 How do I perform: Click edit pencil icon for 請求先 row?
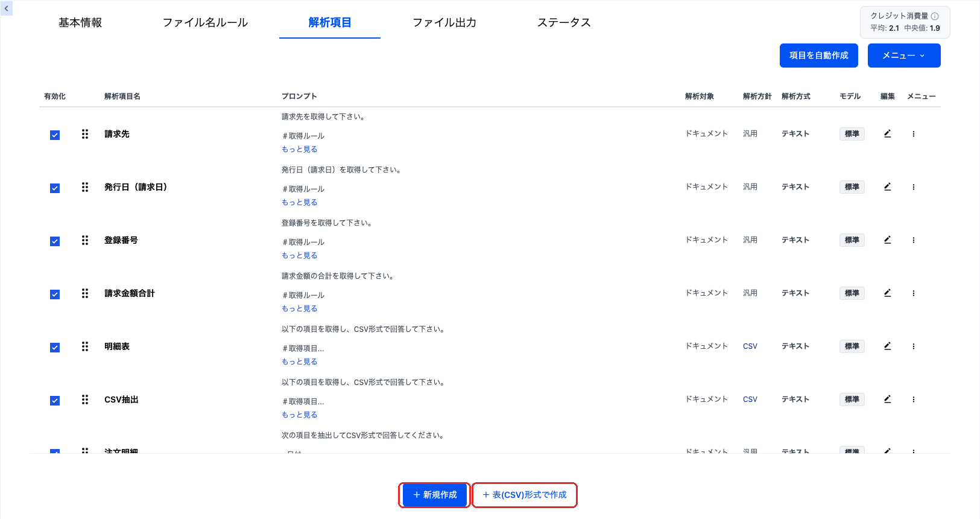click(887, 134)
